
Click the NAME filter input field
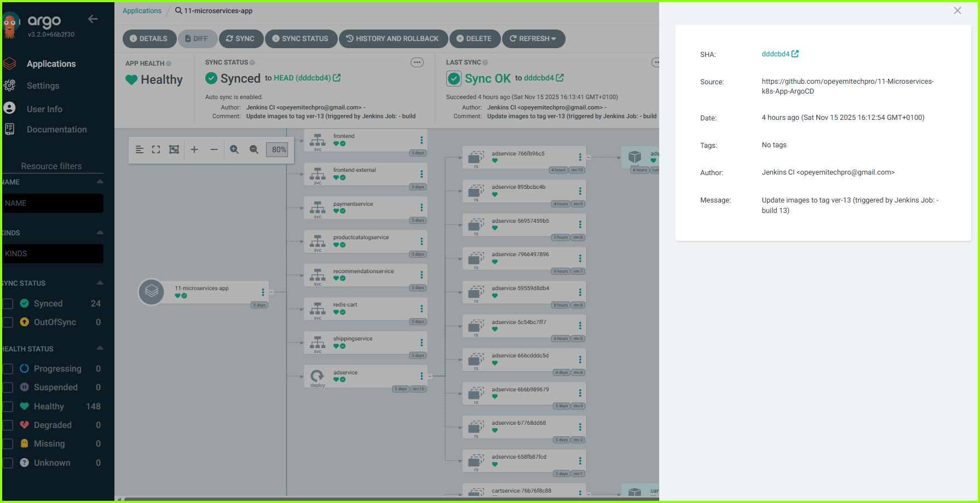(53, 203)
